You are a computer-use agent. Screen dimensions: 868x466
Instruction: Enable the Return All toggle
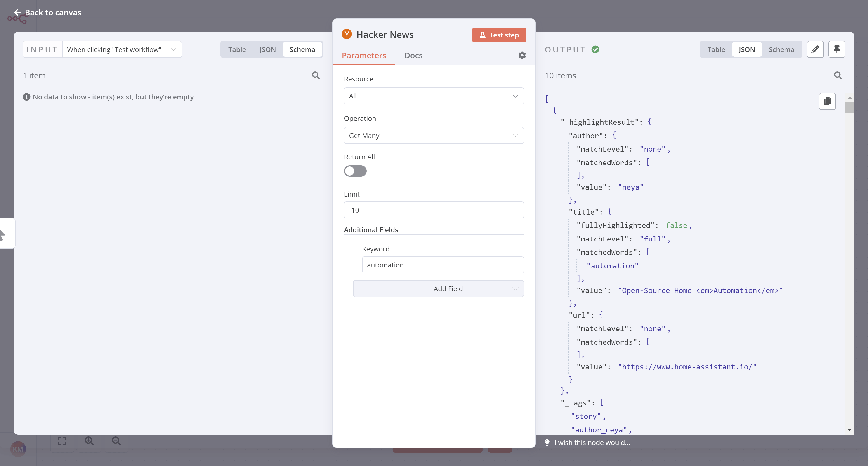pos(355,171)
